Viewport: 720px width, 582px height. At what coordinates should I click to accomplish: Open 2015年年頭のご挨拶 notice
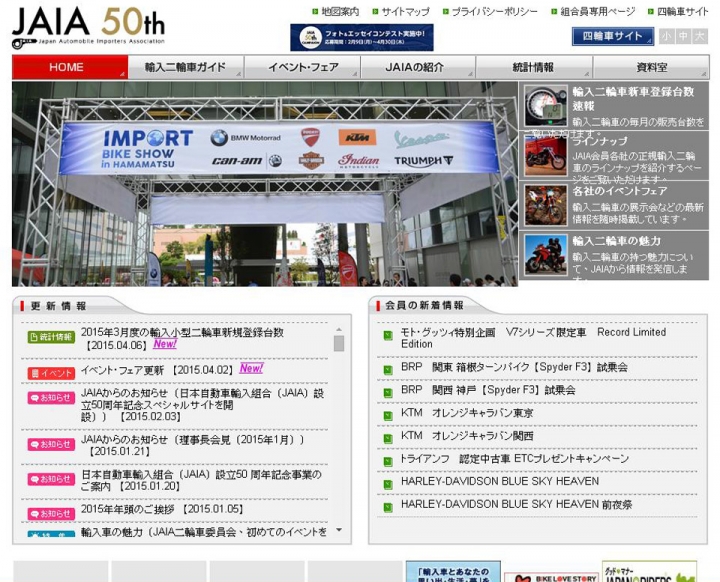(x=162, y=509)
